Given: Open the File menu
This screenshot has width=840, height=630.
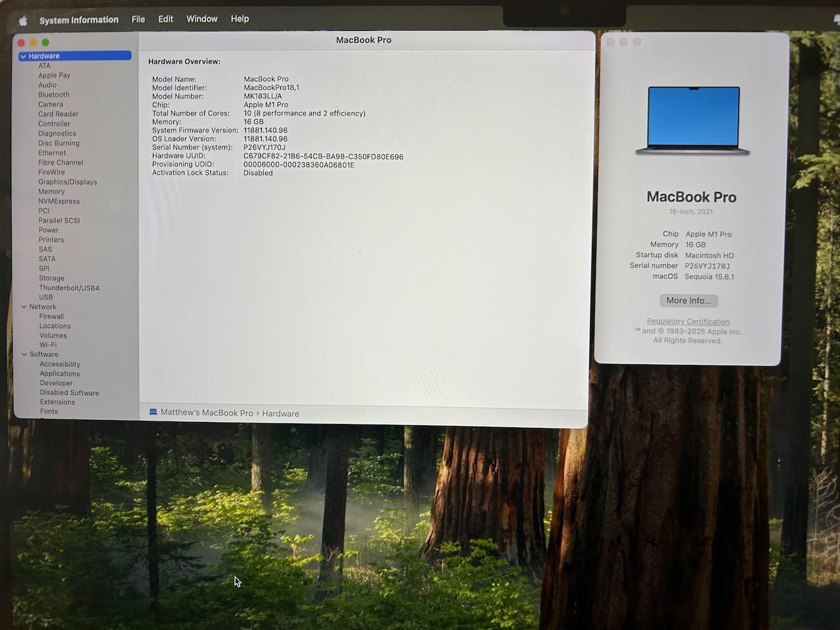Looking at the screenshot, I should 138,19.
